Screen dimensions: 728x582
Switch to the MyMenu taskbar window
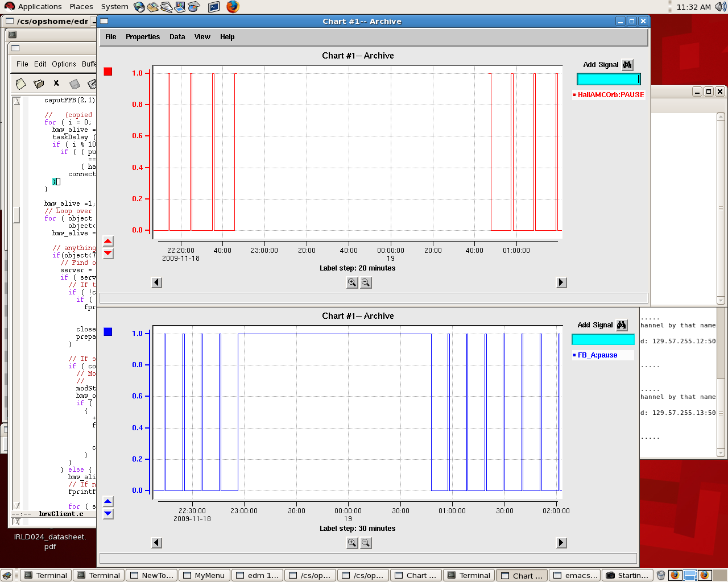pos(204,575)
